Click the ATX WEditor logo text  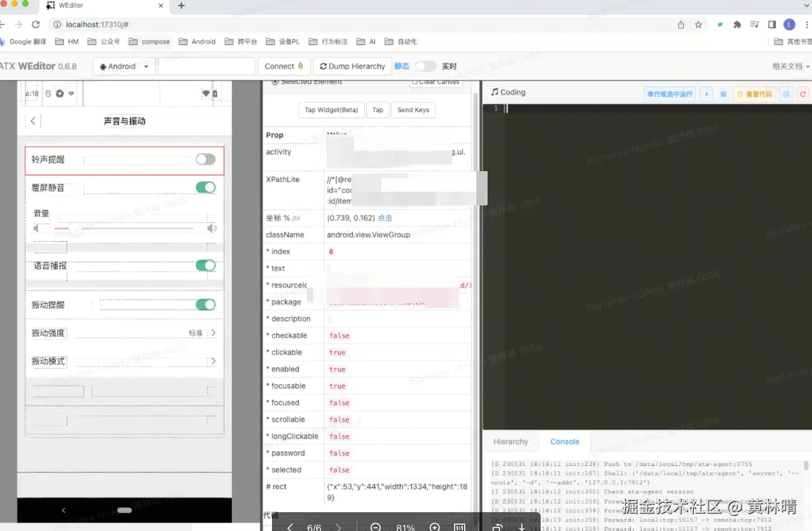(38, 66)
